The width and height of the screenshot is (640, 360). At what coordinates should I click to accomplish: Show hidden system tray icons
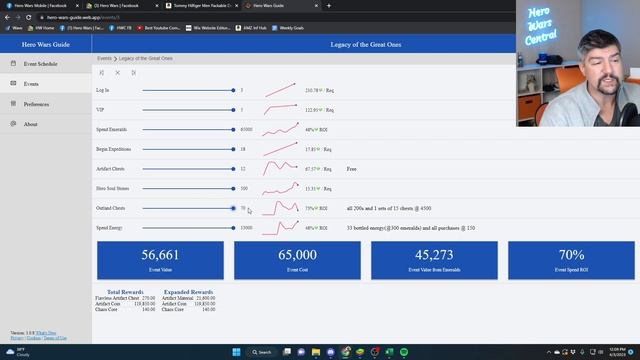(x=549, y=352)
